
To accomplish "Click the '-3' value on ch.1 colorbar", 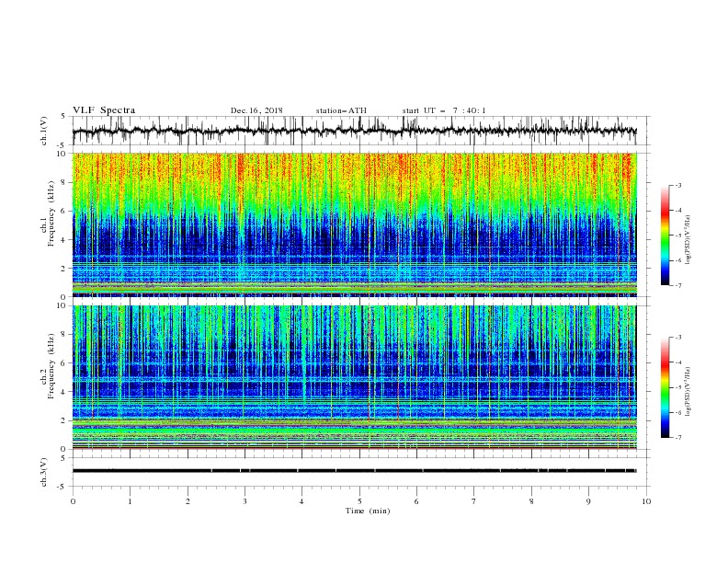I will 677,185.
